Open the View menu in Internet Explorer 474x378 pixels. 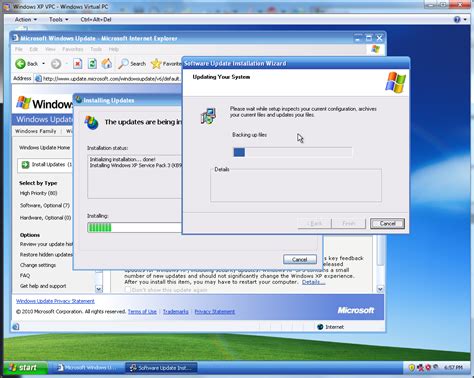coord(50,49)
